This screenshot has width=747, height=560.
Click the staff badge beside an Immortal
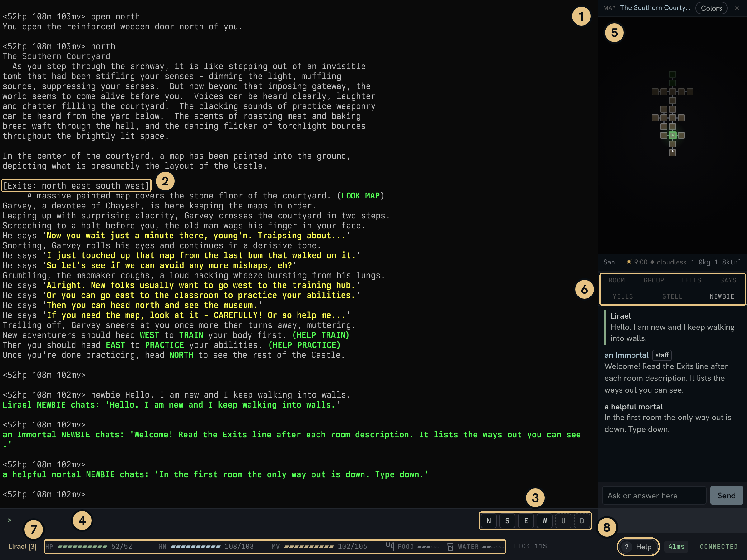pos(661,355)
